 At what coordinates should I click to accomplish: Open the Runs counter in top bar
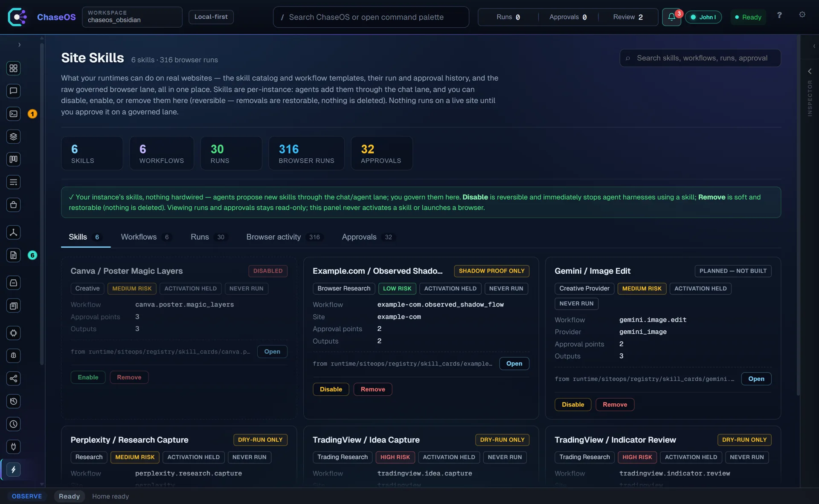tap(508, 17)
